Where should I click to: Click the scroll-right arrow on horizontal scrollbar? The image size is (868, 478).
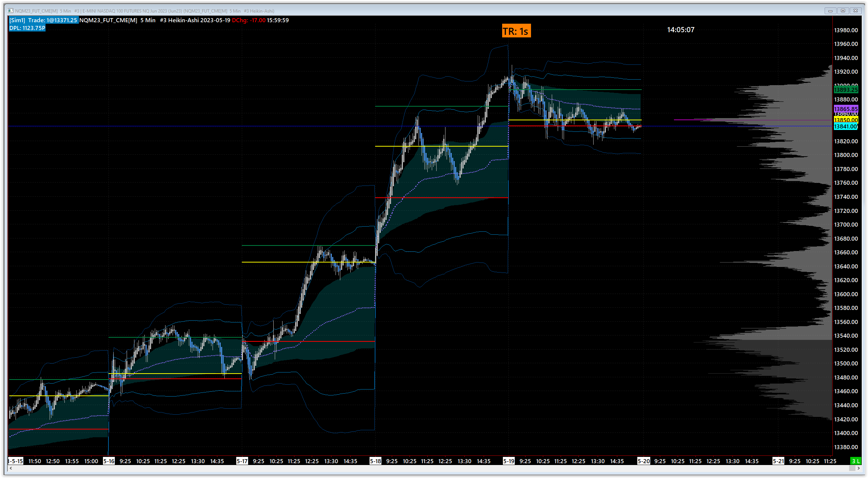coord(858,468)
